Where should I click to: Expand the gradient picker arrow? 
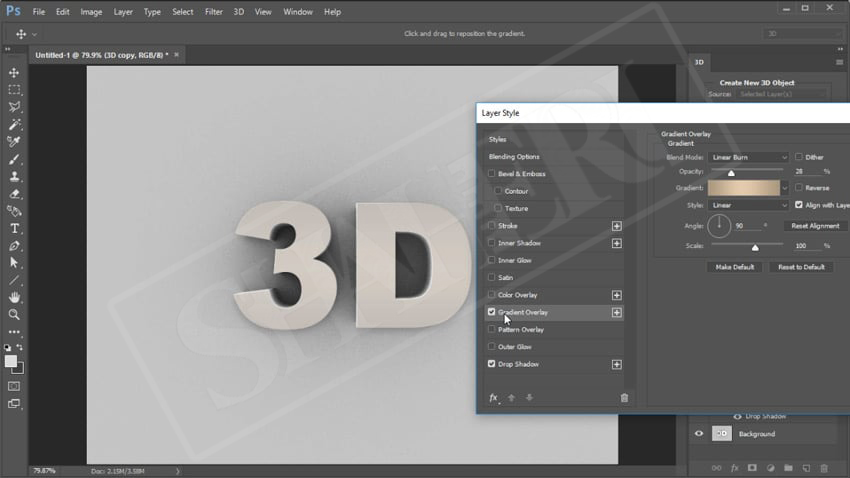785,188
